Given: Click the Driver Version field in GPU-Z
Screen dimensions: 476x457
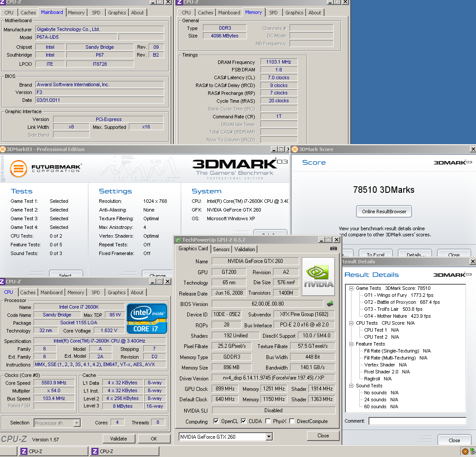Looking at the screenshot, I should [273, 378].
